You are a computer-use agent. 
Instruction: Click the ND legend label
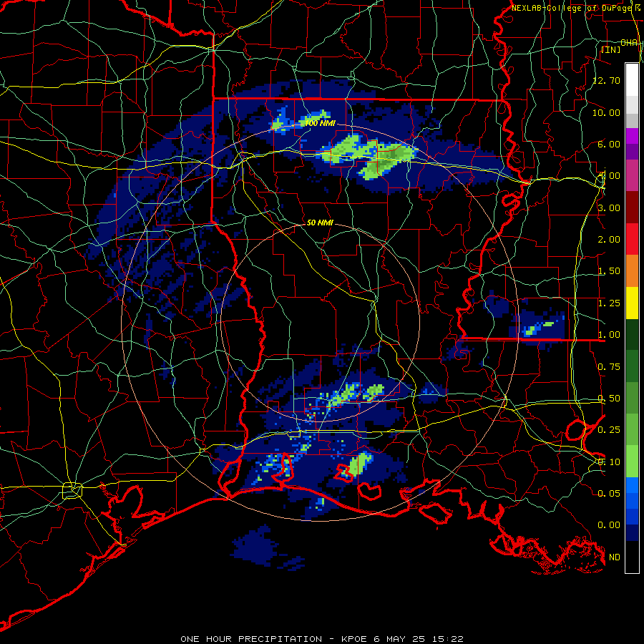(615, 557)
